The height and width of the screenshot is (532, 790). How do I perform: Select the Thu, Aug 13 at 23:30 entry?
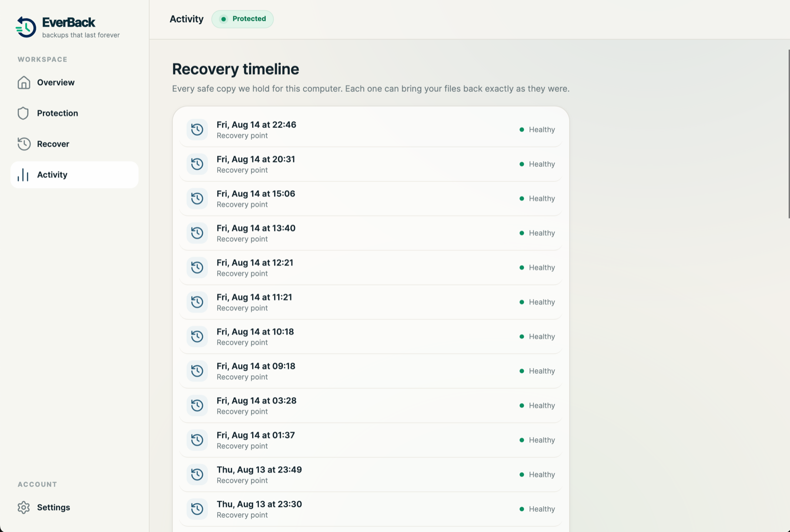coord(371,509)
